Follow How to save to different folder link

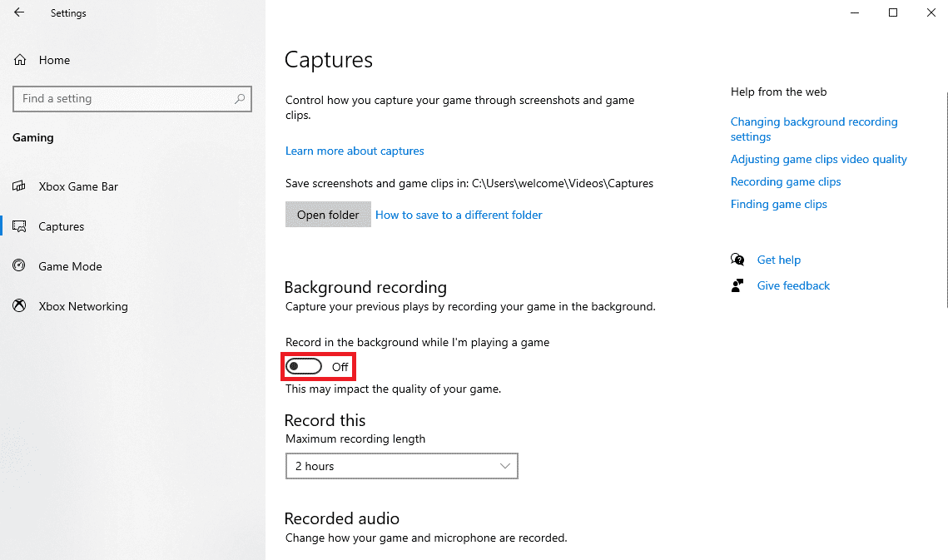[x=459, y=215]
